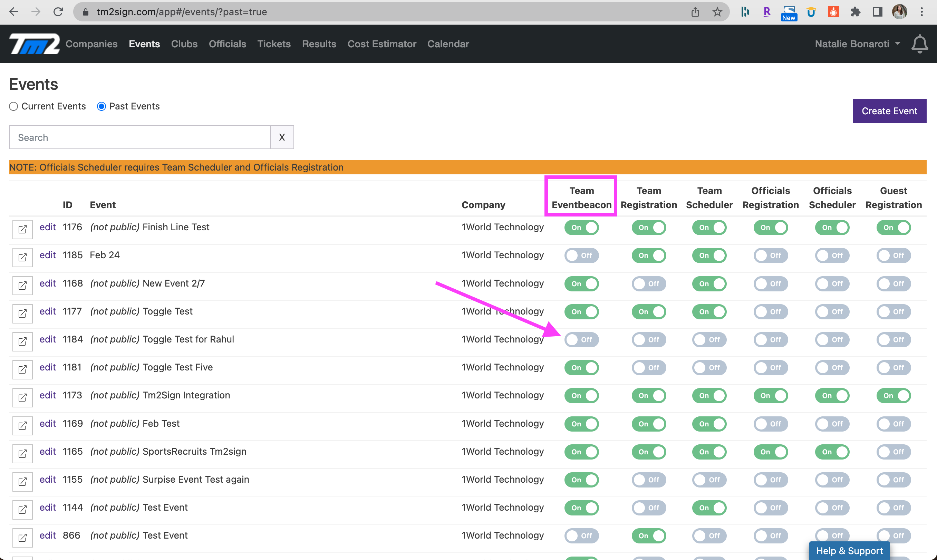Click the notification bell icon
This screenshot has height=560, width=937.
point(919,44)
